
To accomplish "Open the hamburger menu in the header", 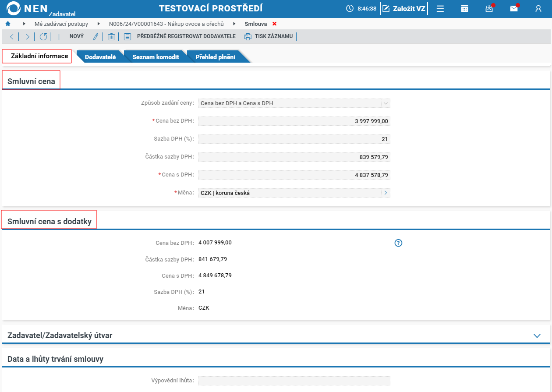I will click(440, 8).
